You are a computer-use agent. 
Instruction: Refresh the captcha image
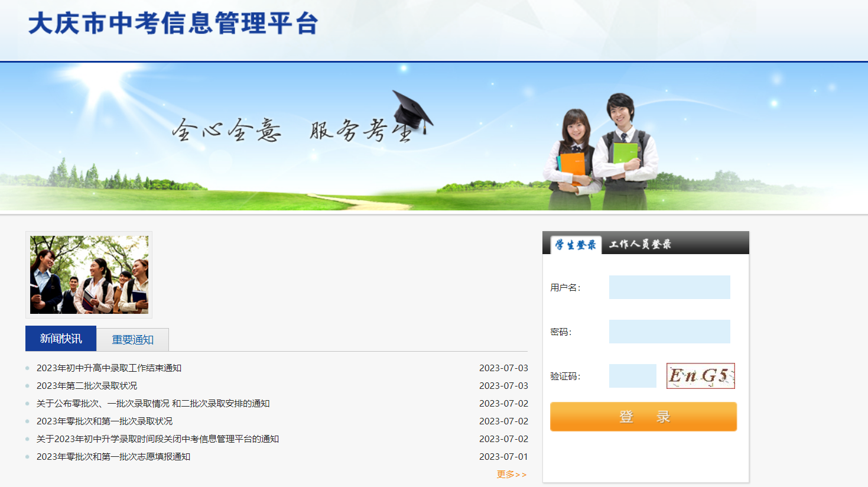pyautogui.click(x=700, y=376)
